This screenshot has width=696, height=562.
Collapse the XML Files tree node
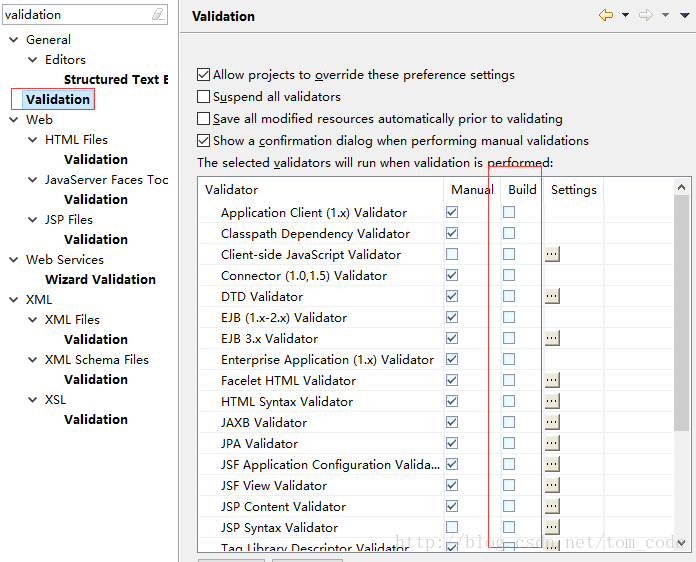(32, 320)
